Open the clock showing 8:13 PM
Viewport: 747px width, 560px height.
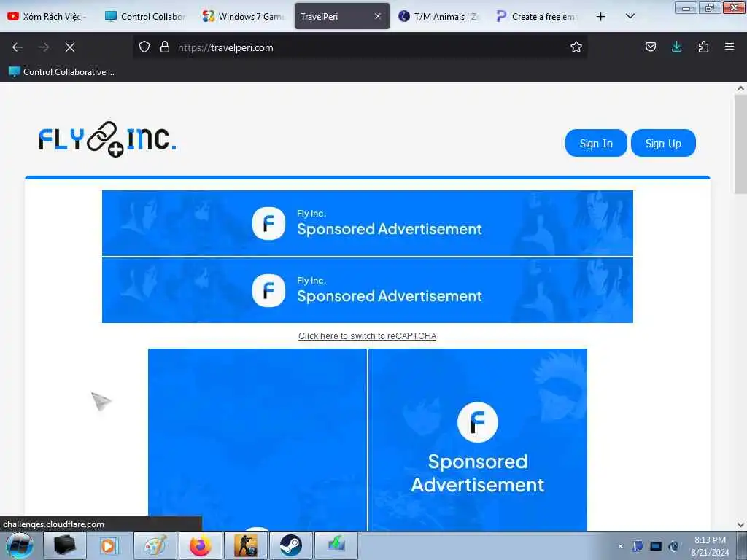coord(710,546)
